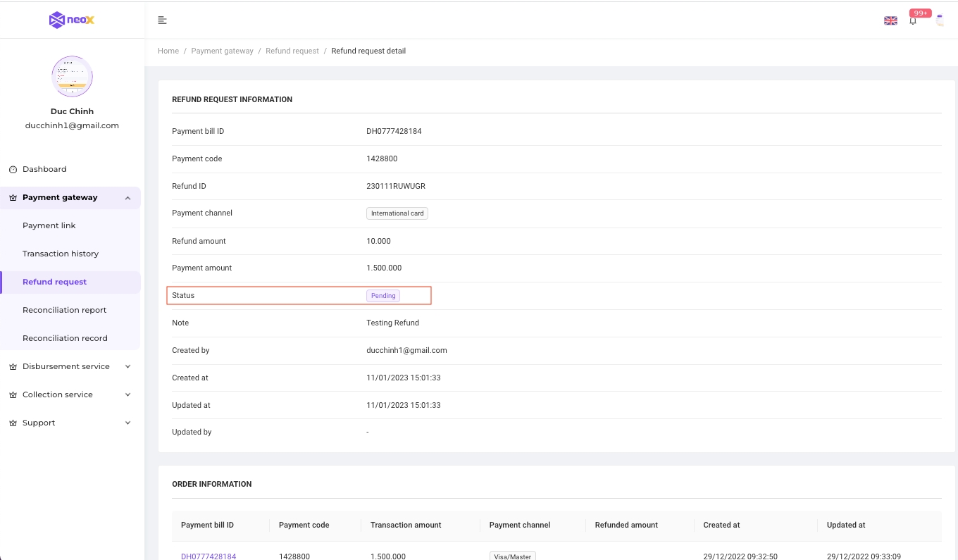Collapse the Payment gateway menu
Image resolution: width=958 pixels, height=560 pixels.
pyautogui.click(x=127, y=198)
